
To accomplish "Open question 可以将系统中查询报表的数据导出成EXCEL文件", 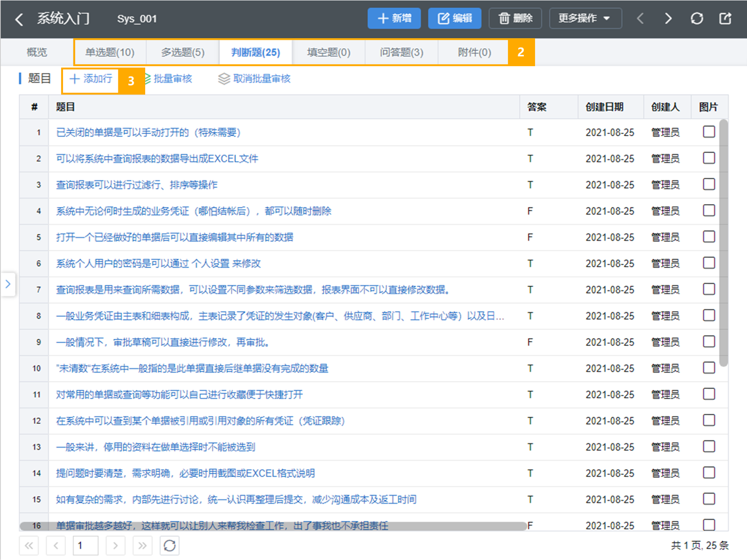I will (157, 159).
